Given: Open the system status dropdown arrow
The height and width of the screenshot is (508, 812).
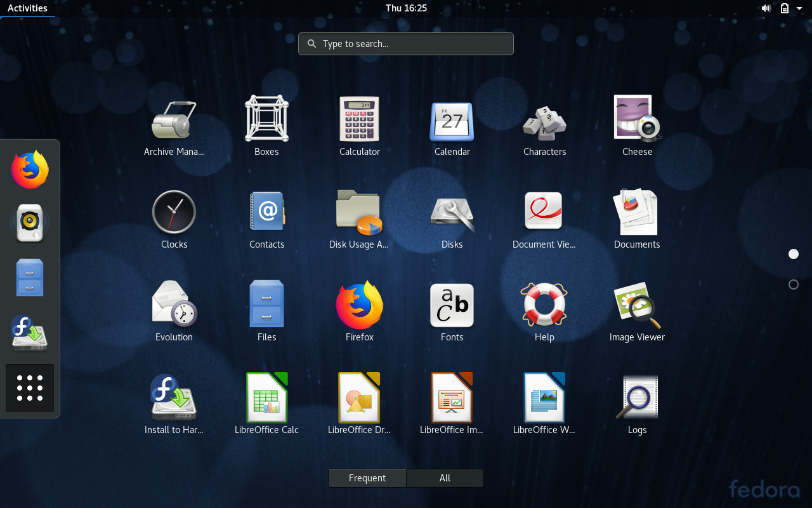Looking at the screenshot, I should click(x=801, y=8).
